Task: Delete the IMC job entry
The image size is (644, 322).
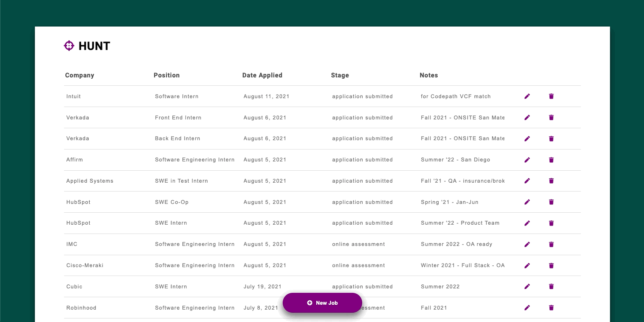Action: coord(551,244)
